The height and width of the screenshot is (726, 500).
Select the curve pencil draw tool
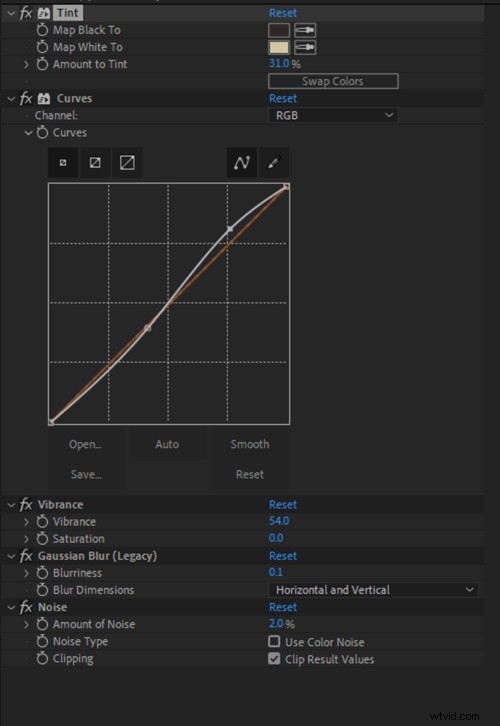pos(274,163)
